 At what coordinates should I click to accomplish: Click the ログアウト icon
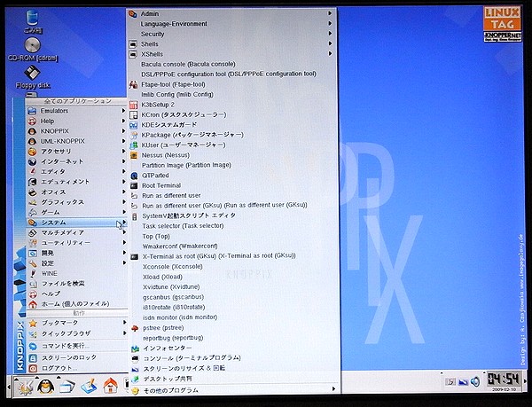33,368
